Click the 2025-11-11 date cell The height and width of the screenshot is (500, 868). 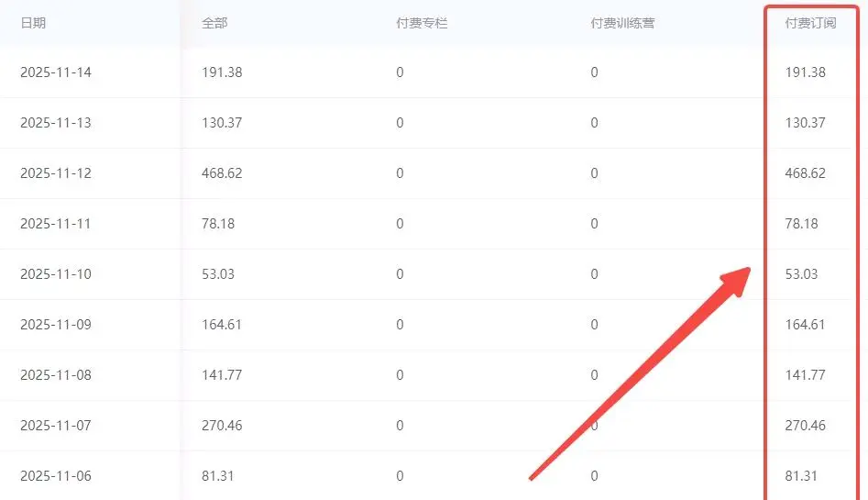(56, 224)
